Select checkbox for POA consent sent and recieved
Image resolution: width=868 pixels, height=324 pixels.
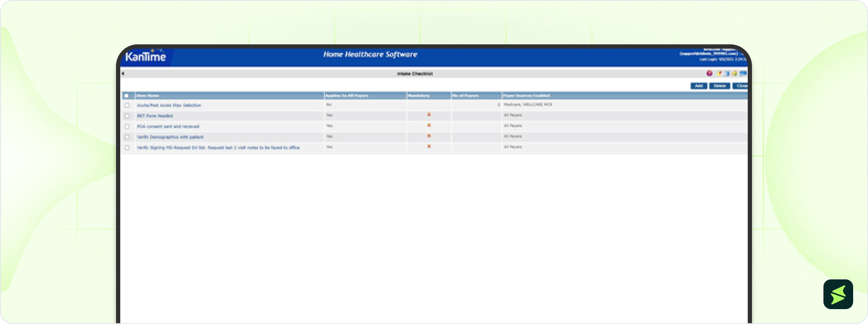[127, 126]
